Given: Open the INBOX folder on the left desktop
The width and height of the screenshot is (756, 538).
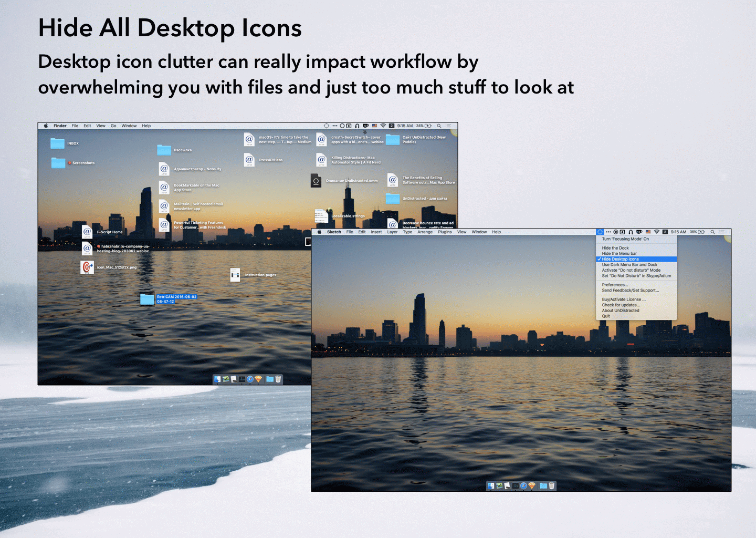Looking at the screenshot, I should tap(58, 143).
